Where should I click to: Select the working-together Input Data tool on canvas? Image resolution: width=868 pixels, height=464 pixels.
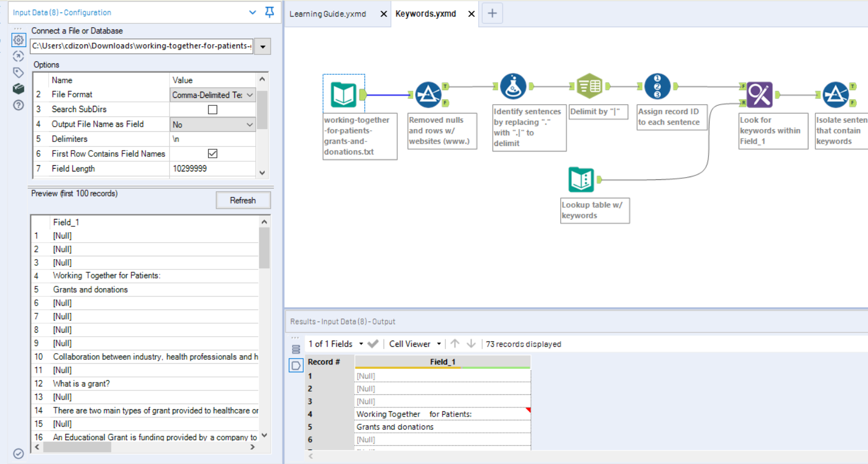coord(344,94)
